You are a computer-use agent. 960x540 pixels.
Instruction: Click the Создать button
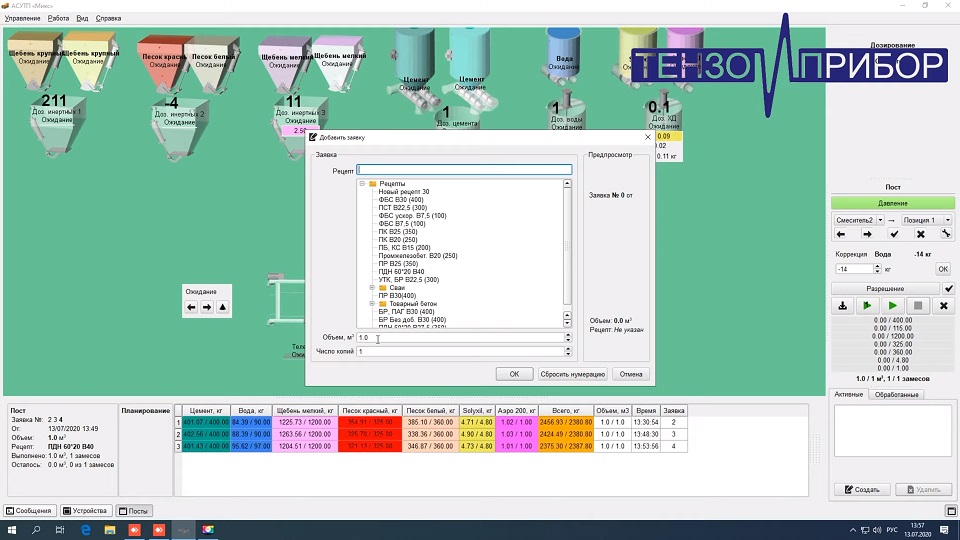point(862,489)
